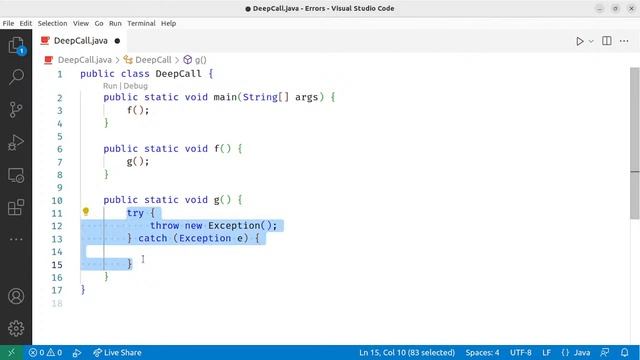Open the Terminal menu
This screenshot has width=640, height=360.
pyautogui.click(x=141, y=23)
